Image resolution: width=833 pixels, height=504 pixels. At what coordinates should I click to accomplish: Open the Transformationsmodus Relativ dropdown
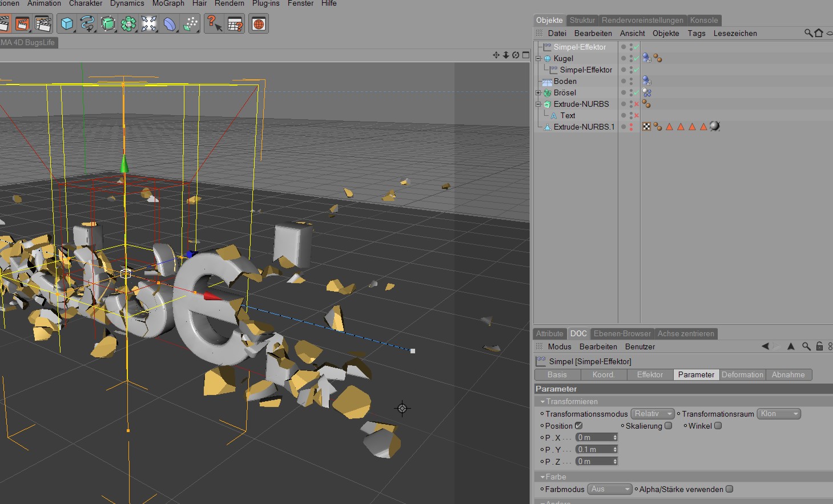coord(653,414)
